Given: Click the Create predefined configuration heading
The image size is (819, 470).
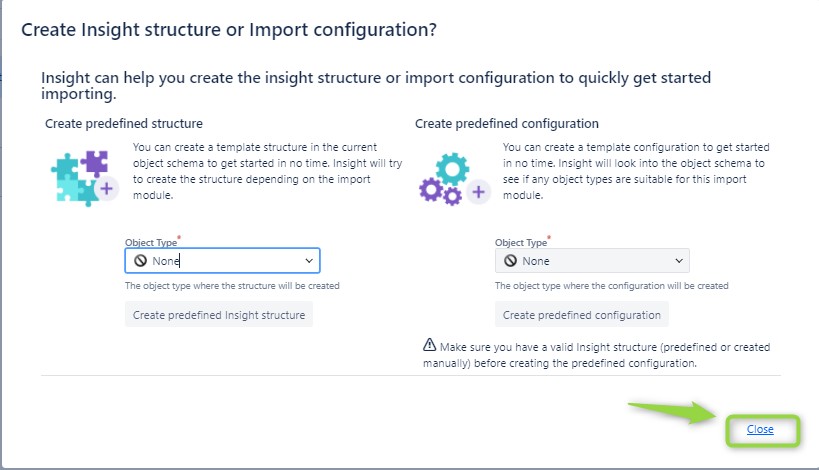Looking at the screenshot, I should (x=507, y=124).
